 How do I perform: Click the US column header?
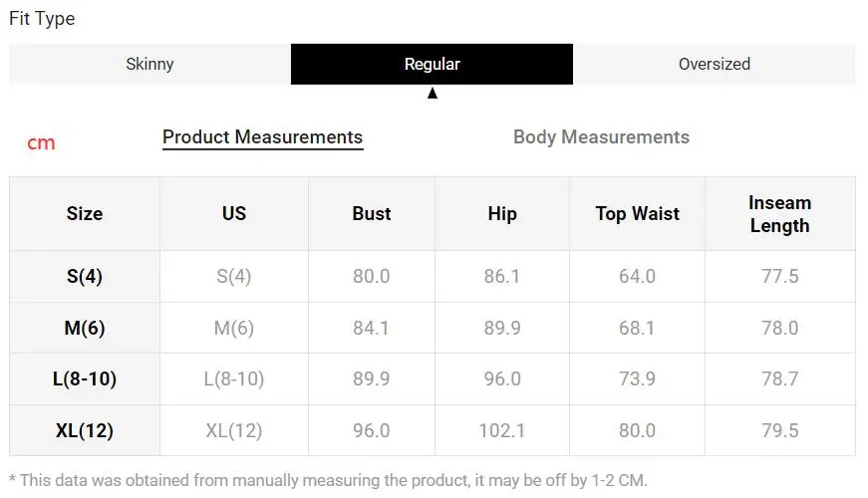coord(234,213)
